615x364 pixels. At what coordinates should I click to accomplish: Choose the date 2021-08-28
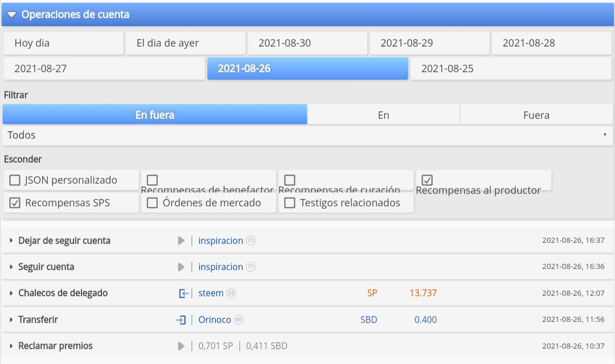tap(551, 43)
